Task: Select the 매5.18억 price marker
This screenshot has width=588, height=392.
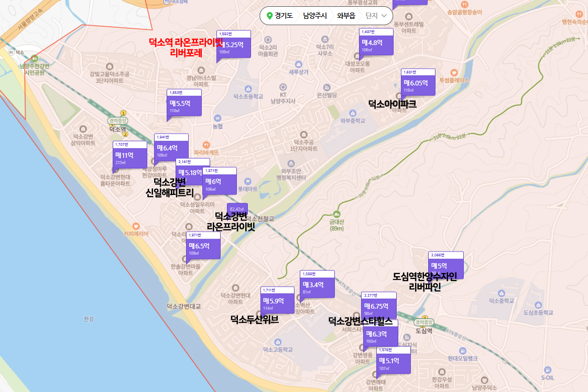Action: (x=189, y=172)
